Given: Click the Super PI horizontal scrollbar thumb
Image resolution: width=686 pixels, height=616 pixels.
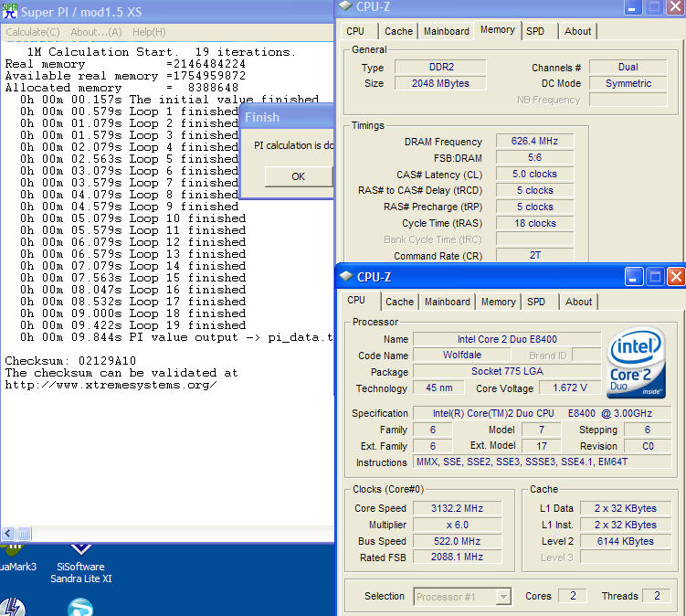Looking at the screenshot, I should pos(24,534).
